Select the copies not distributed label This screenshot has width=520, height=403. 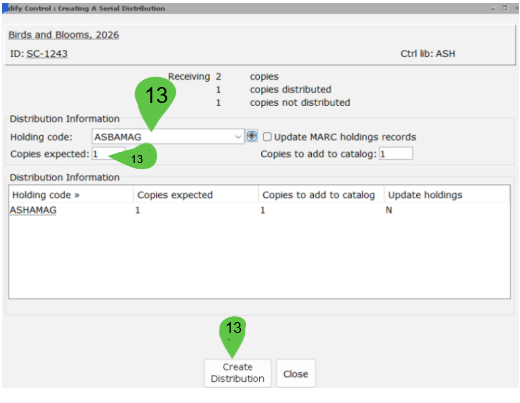(x=300, y=102)
